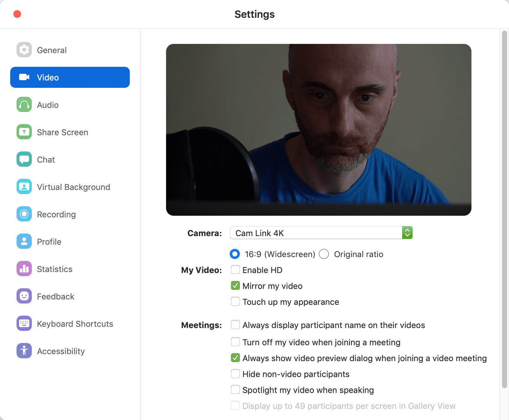This screenshot has height=420, width=509.
Task: Open Virtual Background icon
Action: 24,187
